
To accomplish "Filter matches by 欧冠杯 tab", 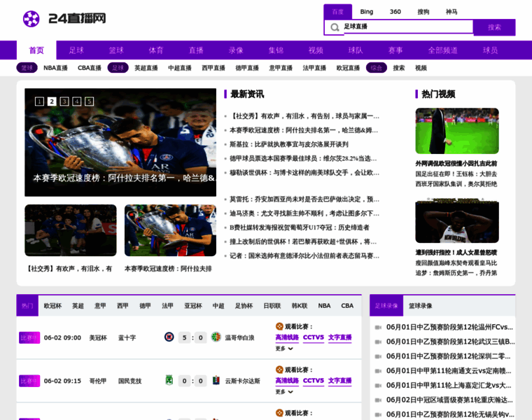I will coord(52,306).
